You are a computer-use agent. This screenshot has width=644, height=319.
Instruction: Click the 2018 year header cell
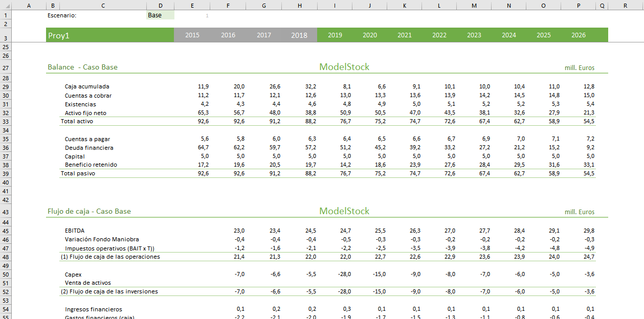pos(299,35)
